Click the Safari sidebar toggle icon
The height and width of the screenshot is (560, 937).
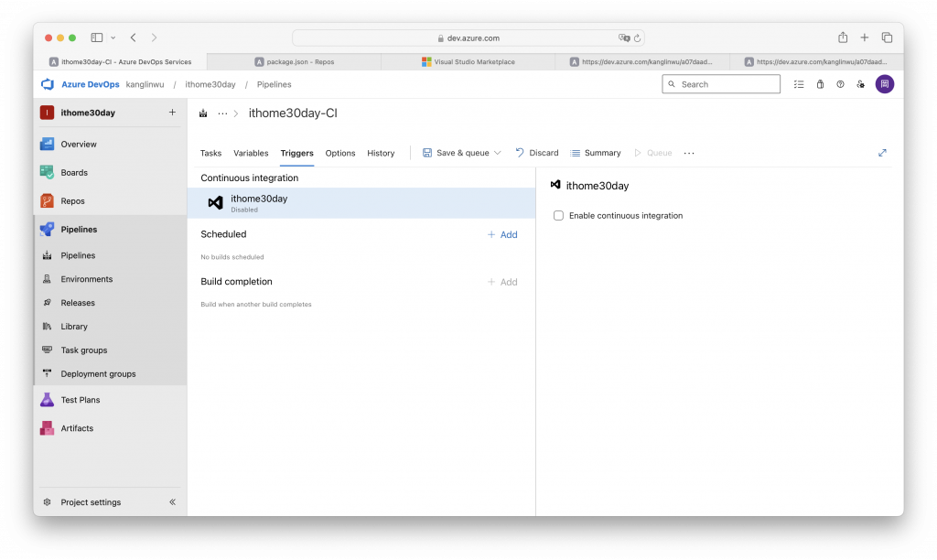[x=97, y=38]
